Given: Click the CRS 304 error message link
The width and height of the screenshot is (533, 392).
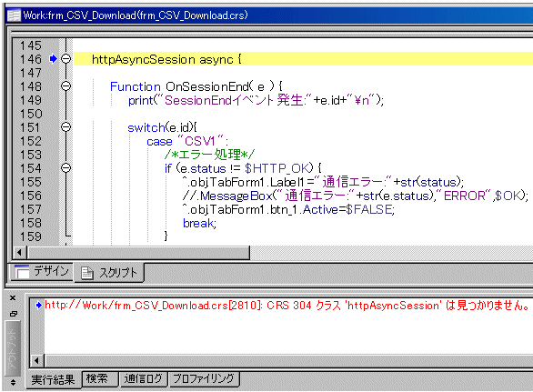Looking at the screenshot, I should [287, 306].
